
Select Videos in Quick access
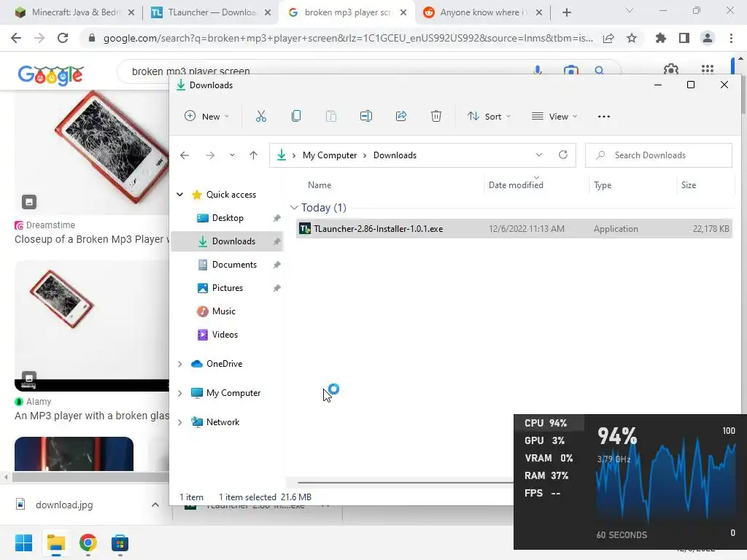click(225, 335)
